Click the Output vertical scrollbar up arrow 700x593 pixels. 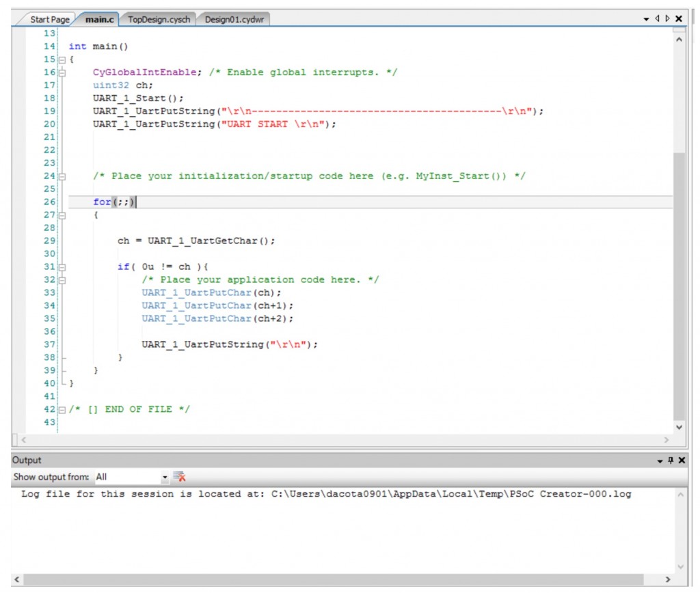coord(680,495)
